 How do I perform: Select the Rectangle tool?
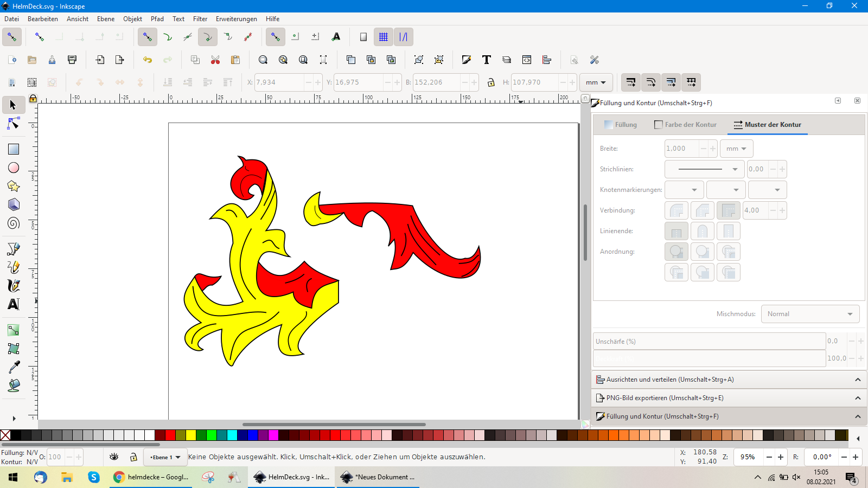pyautogui.click(x=14, y=149)
